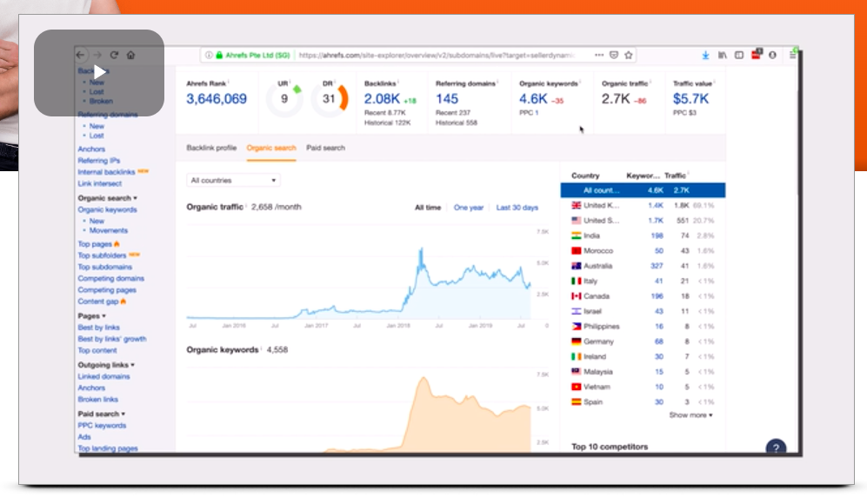Open the Ads sidebar link
Viewport: 867px width, 504px height.
[x=84, y=436]
